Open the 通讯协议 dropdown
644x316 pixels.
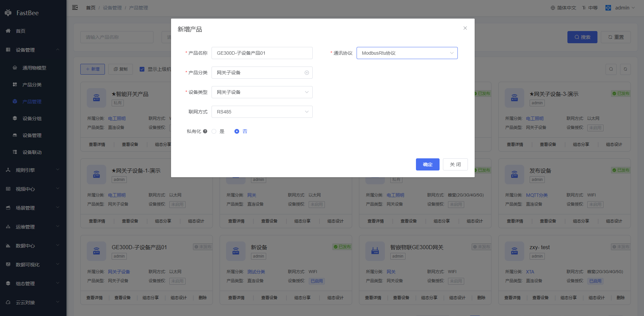[x=407, y=53]
